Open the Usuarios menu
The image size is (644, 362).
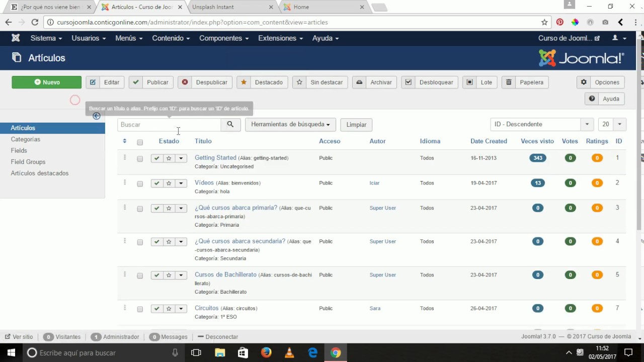89,38
